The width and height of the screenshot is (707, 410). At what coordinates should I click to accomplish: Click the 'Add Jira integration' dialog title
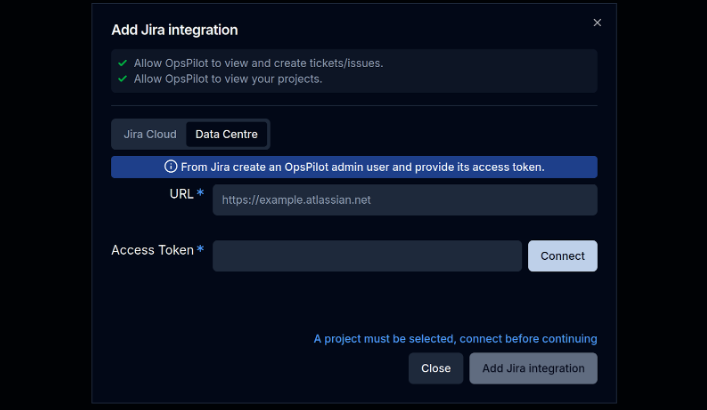point(174,30)
